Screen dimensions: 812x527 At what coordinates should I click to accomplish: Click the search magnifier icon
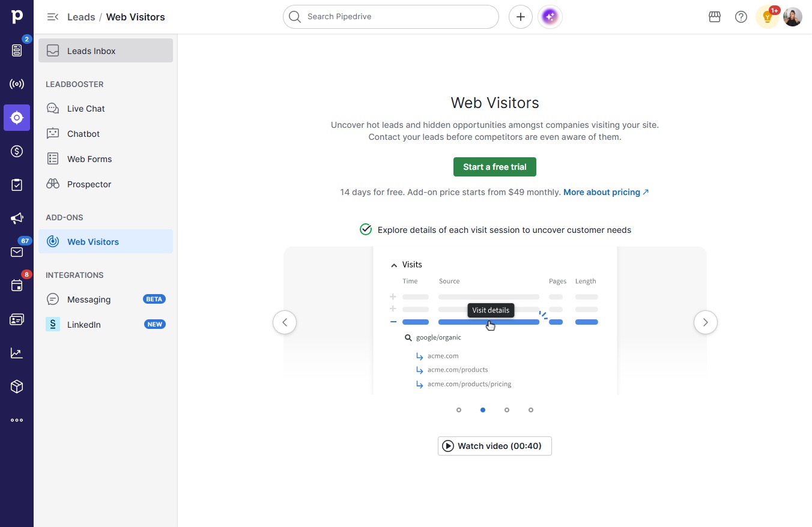coord(295,17)
